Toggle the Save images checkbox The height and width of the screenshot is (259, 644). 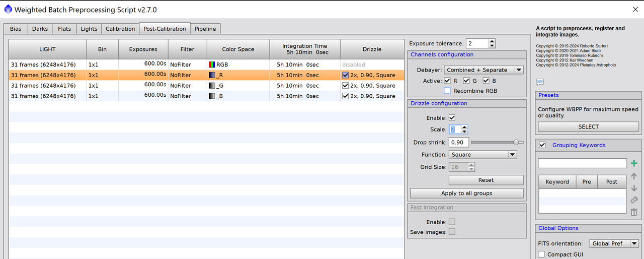click(x=452, y=232)
